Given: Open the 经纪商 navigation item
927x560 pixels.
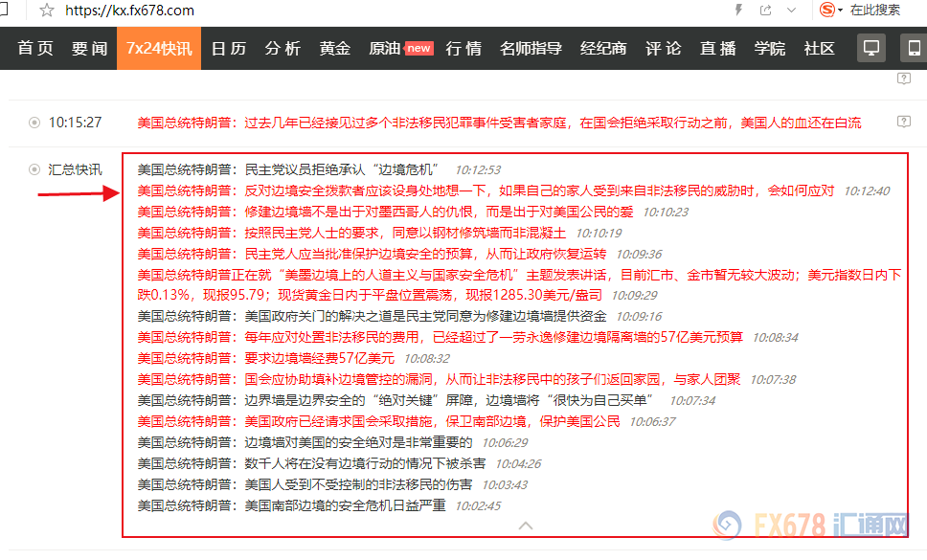Looking at the screenshot, I should point(603,49).
